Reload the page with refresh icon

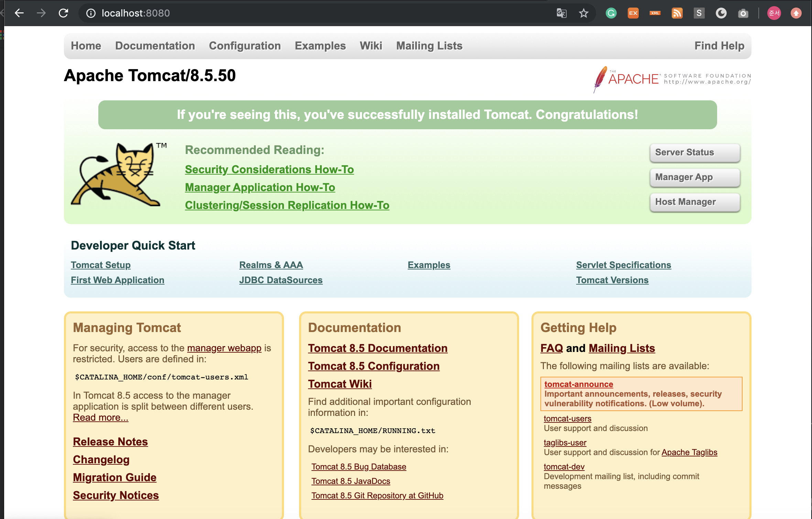64,13
